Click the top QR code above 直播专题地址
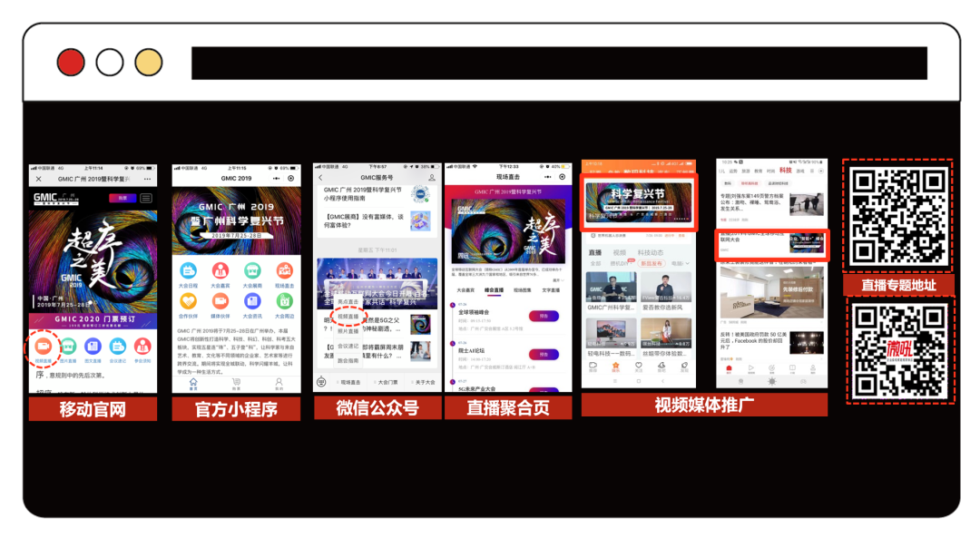The height and width of the screenshot is (548, 980). [898, 216]
